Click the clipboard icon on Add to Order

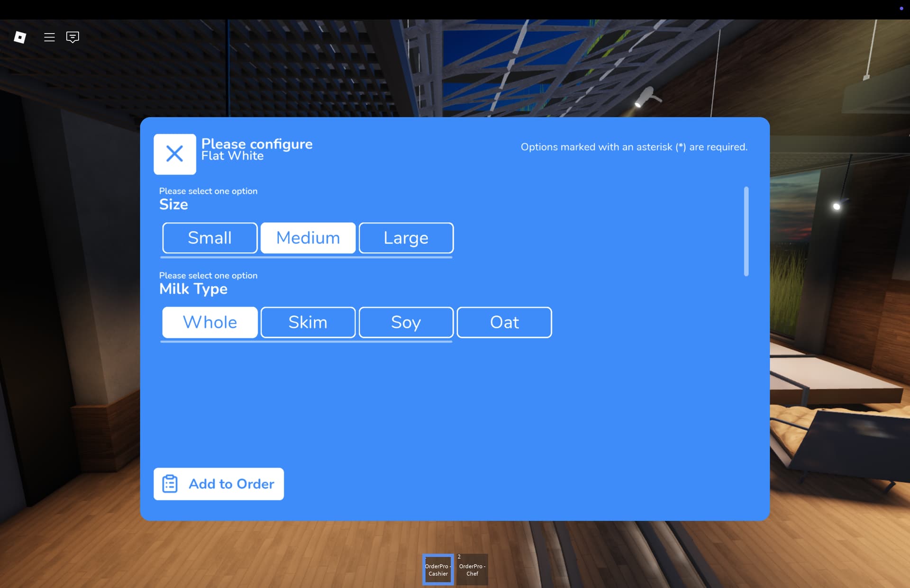[170, 484]
